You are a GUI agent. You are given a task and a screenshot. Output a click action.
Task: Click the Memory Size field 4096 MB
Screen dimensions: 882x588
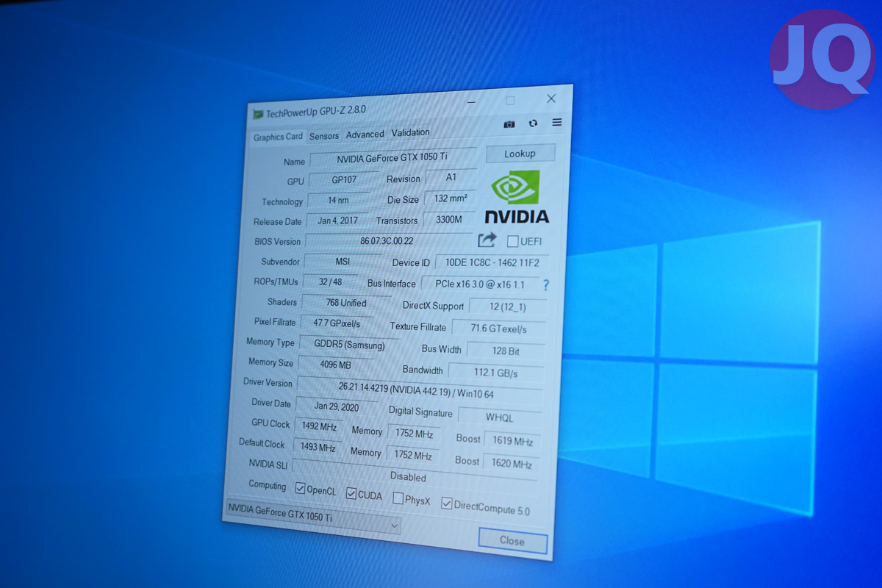[x=336, y=365]
